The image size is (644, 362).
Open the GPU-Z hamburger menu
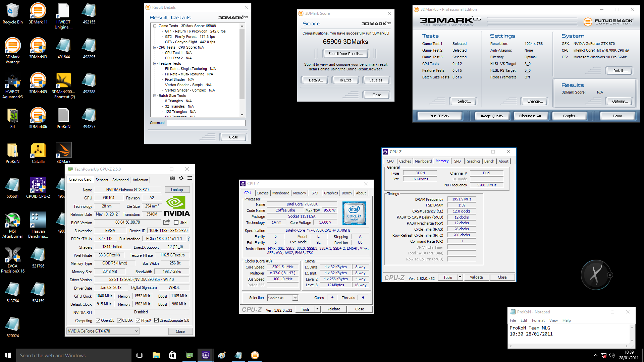pos(190,178)
